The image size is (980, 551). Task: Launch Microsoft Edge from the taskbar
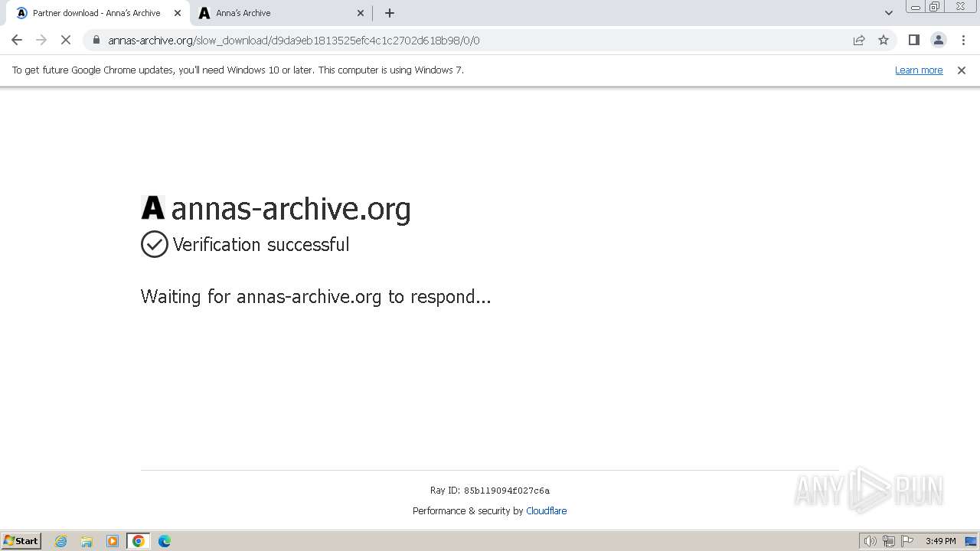165,541
